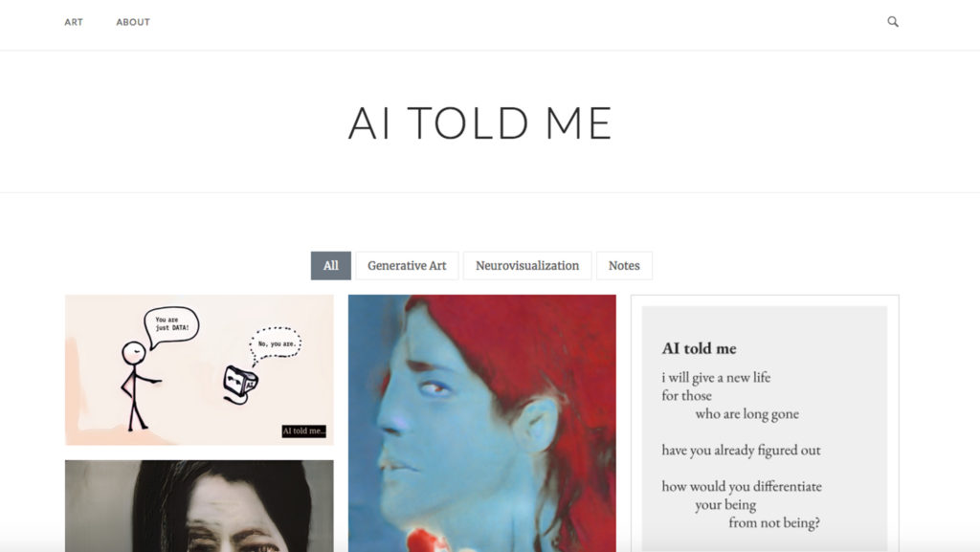Viewport: 980px width, 552px height.
Task: Open the dark-haired grayscale portrait thumbnail
Action: click(199, 506)
